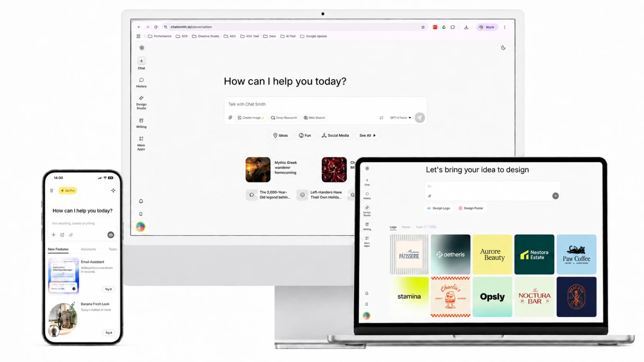Open the browser extensions puzzle icon
The height and width of the screenshot is (362, 644).
[x=453, y=27]
